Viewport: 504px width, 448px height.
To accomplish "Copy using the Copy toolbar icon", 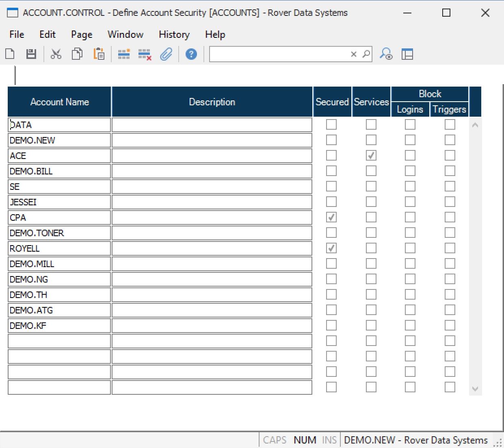I will pos(77,54).
